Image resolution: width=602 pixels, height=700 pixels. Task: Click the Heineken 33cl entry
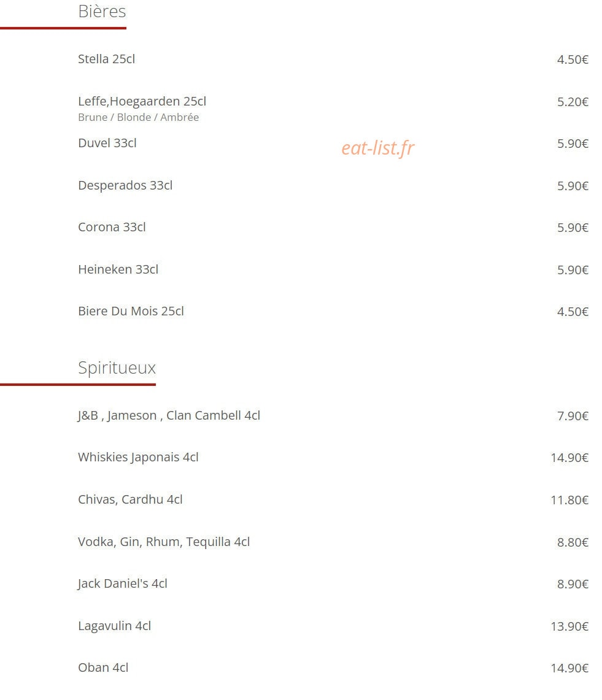(x=118, y=269)
